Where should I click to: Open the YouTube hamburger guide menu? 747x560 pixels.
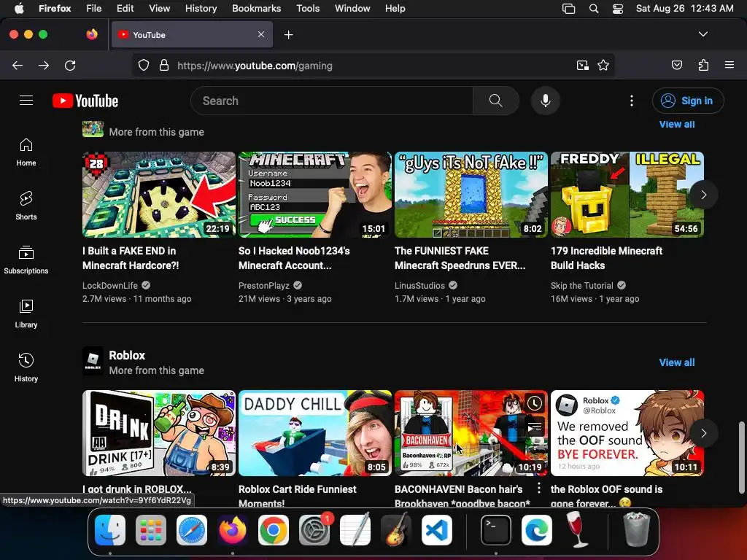tap(26, 101)
